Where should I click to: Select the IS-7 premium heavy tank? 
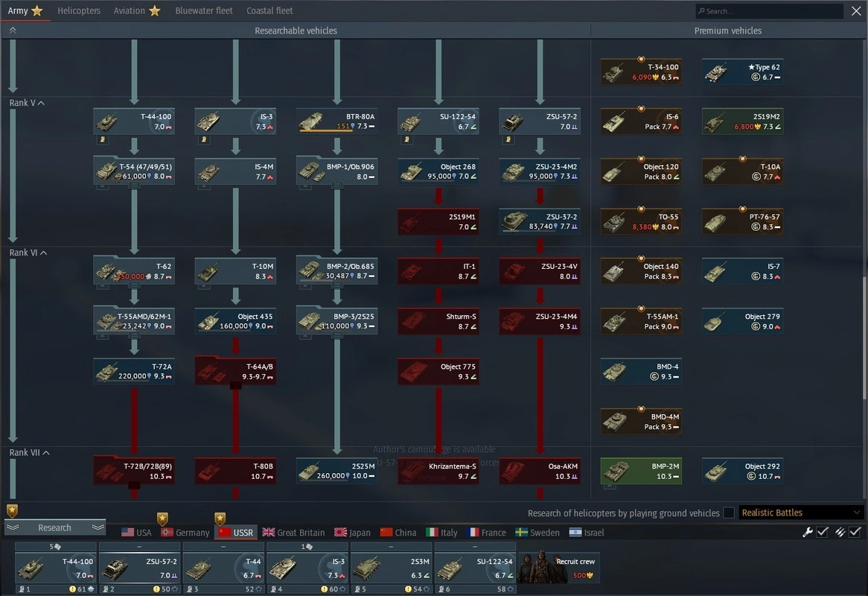[742, 271]
